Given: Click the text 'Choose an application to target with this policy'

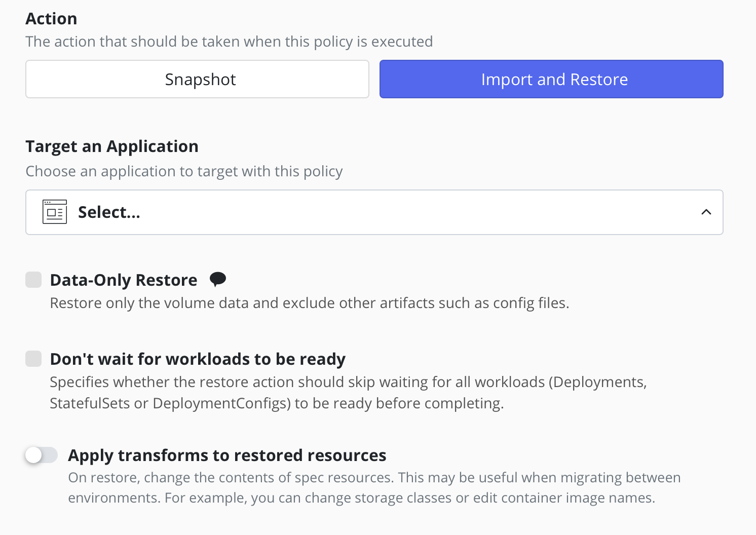Looking at the screenshot, I should 184,171.
